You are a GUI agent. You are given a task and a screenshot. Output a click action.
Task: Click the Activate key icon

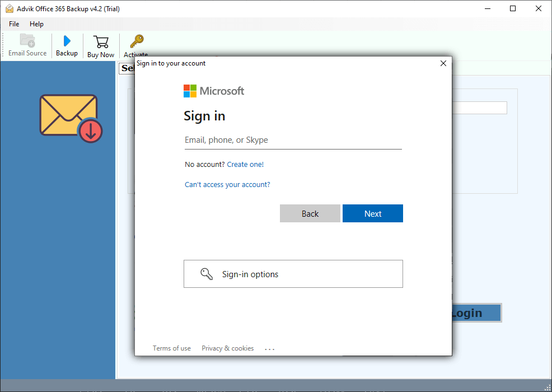(x=137, y=41)
